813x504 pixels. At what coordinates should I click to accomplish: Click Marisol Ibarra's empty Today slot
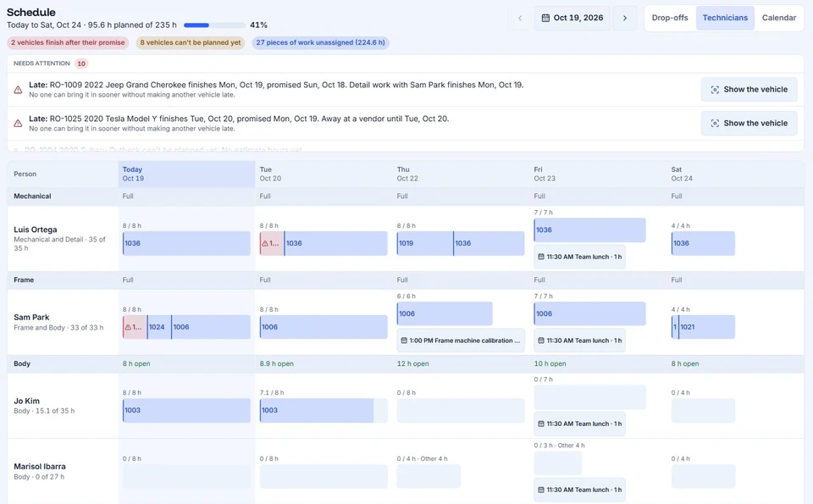[186, 476]
